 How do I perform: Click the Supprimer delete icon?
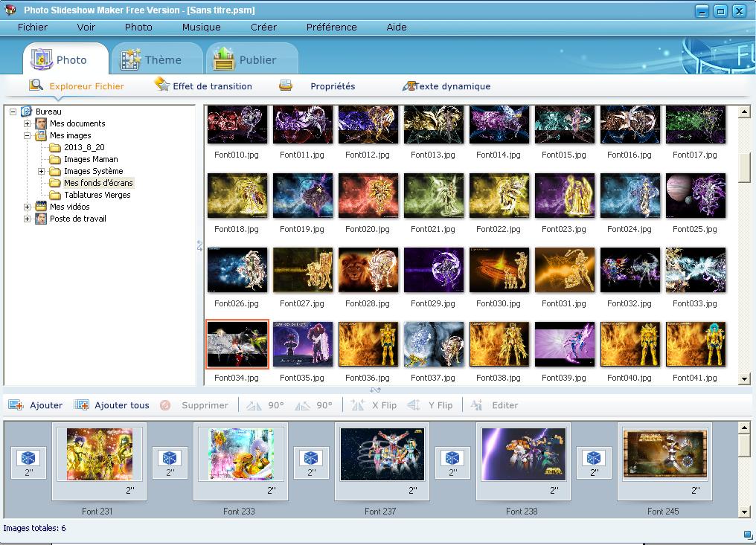tap(165, 405)
